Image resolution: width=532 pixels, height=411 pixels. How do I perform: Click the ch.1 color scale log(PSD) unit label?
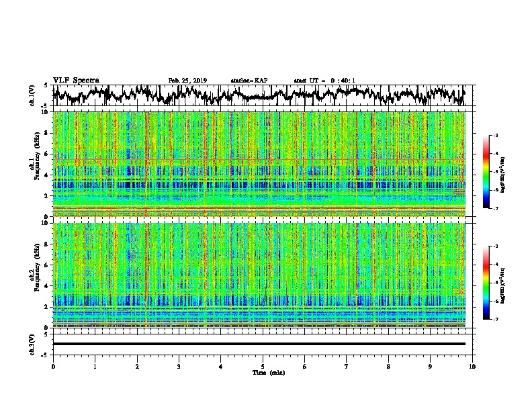(x=503, y=175)
